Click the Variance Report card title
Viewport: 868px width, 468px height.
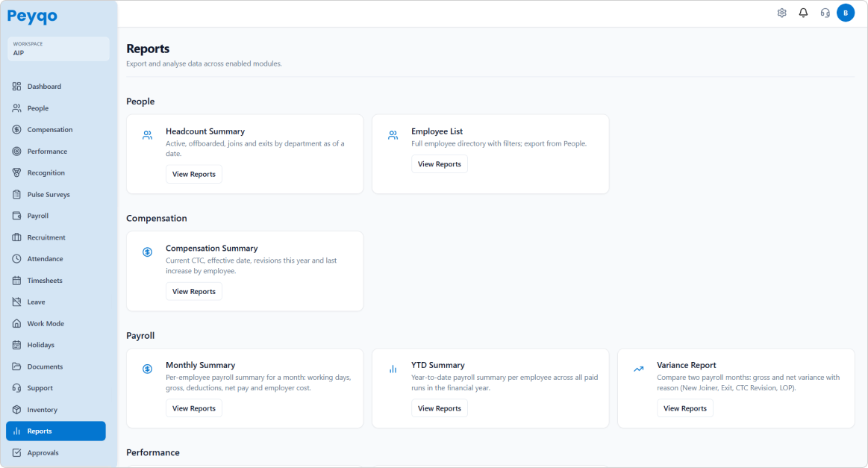[x=687, y=365]
